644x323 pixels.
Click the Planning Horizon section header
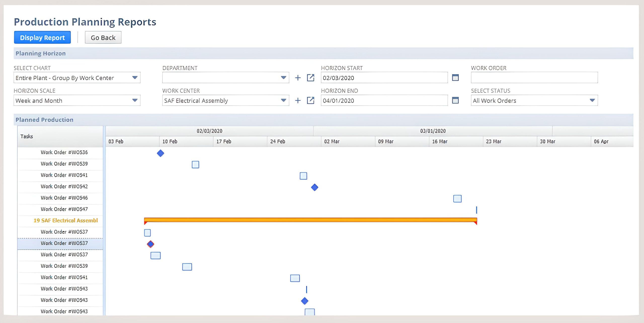click(324, 53)
